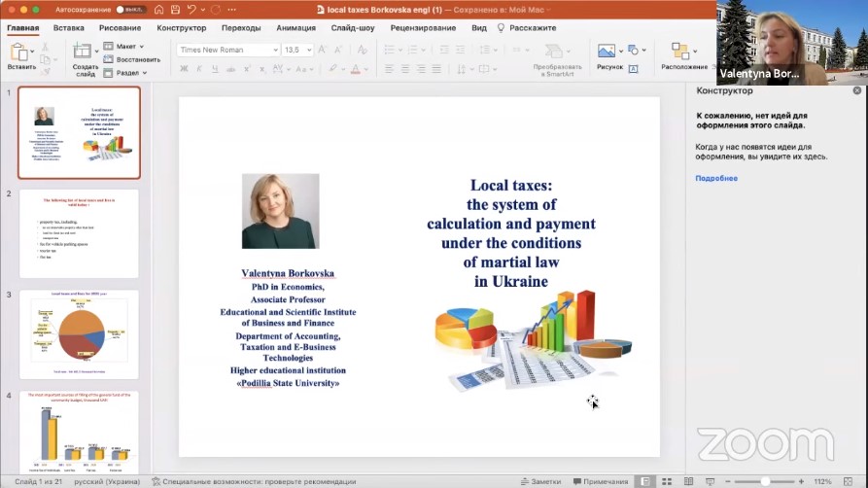Close the Конструктор side pane
Screen dimensions: 868x488
[857, 90]
